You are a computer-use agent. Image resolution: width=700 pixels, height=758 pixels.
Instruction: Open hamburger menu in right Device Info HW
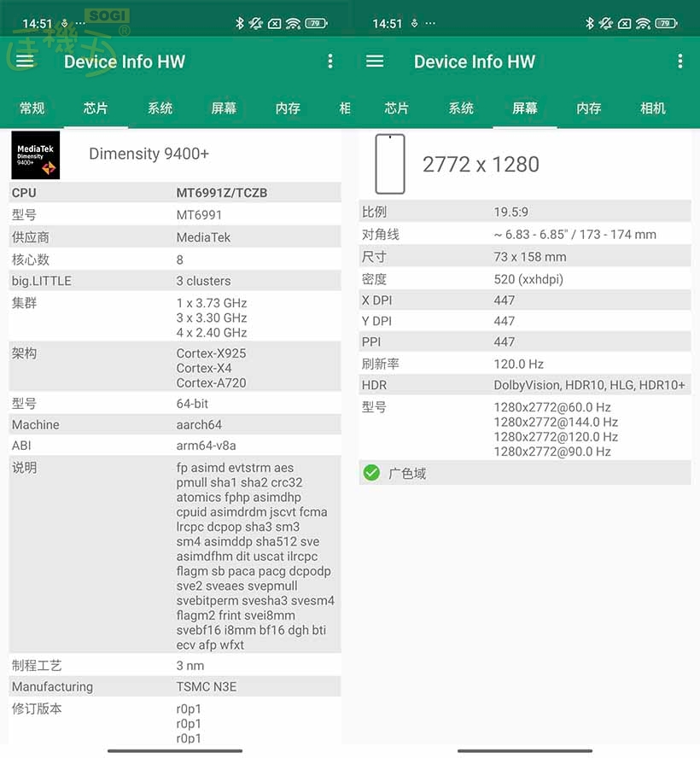pyautogui.click(x=375, y=61)
